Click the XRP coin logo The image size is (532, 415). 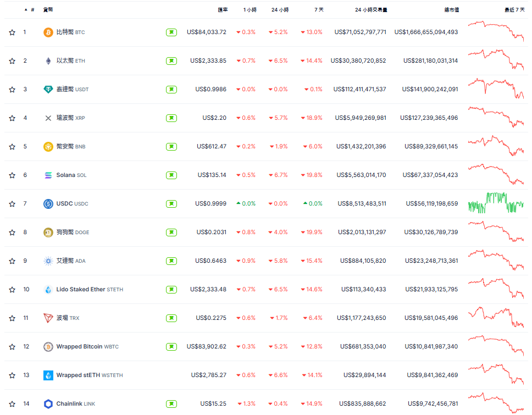48,118
